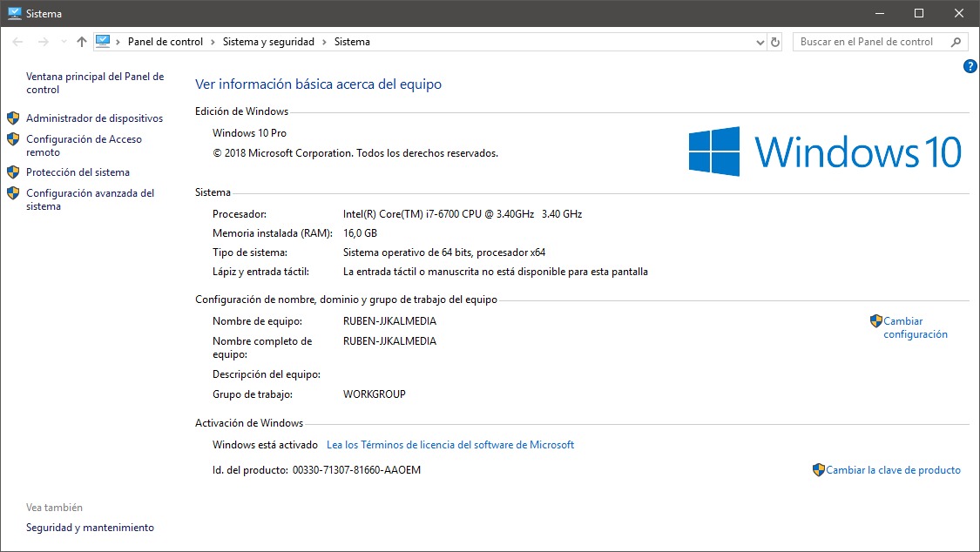Click the Sistema window title icon
980x552 pixels.
pyautogui.click(x=15, y=13)
